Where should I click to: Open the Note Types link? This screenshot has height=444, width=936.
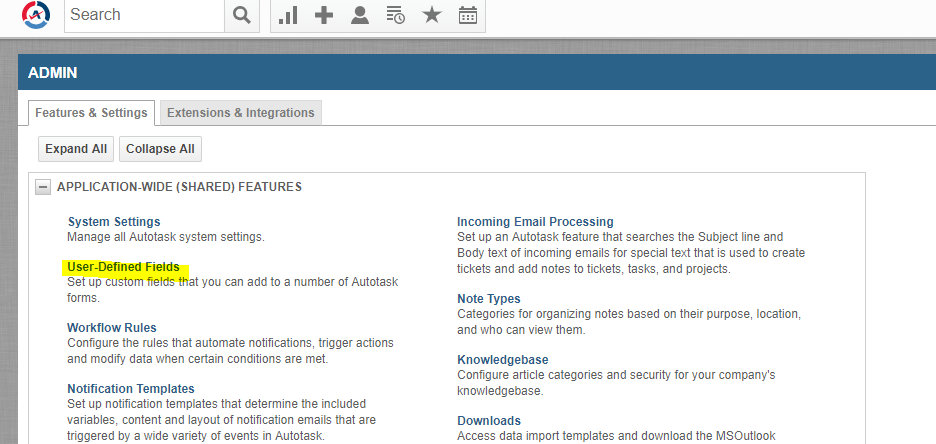489,298
